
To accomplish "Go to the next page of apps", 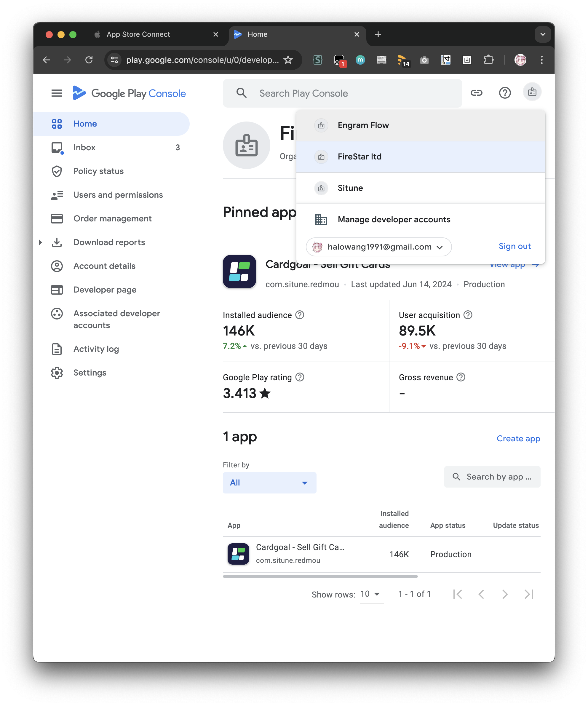I will [505, 594].
